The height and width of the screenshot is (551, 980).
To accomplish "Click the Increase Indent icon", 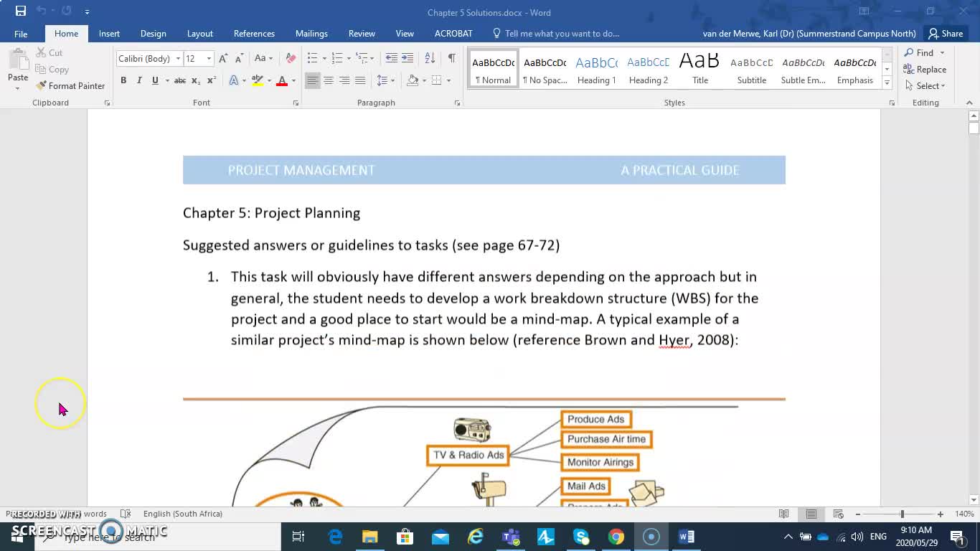I will coord(407,58).
